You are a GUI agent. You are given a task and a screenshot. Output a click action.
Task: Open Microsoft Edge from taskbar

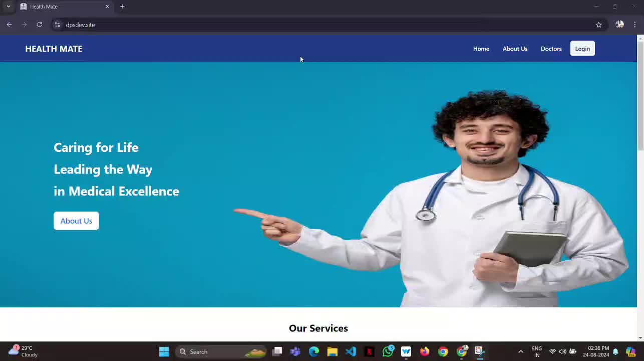[314, 351]
